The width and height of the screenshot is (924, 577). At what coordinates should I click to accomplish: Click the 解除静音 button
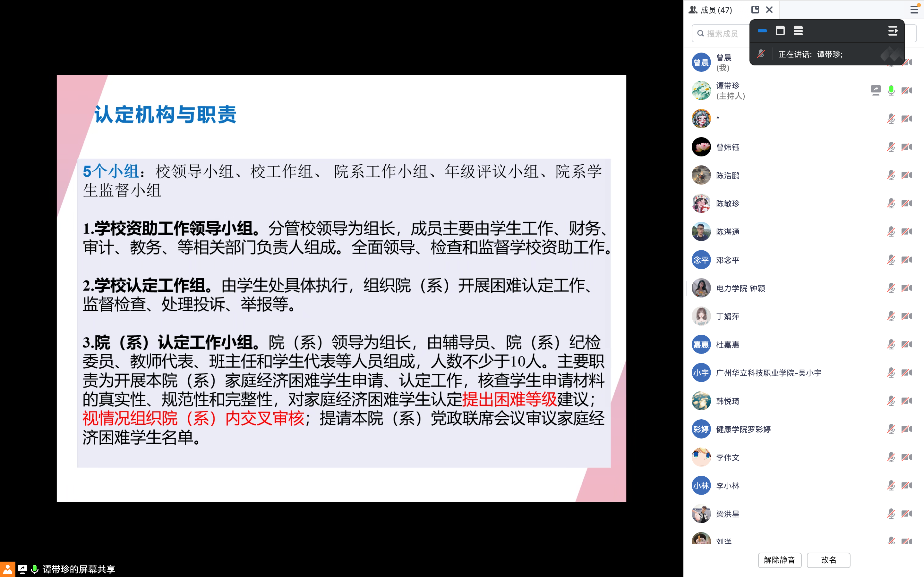(x=780, y=560)
